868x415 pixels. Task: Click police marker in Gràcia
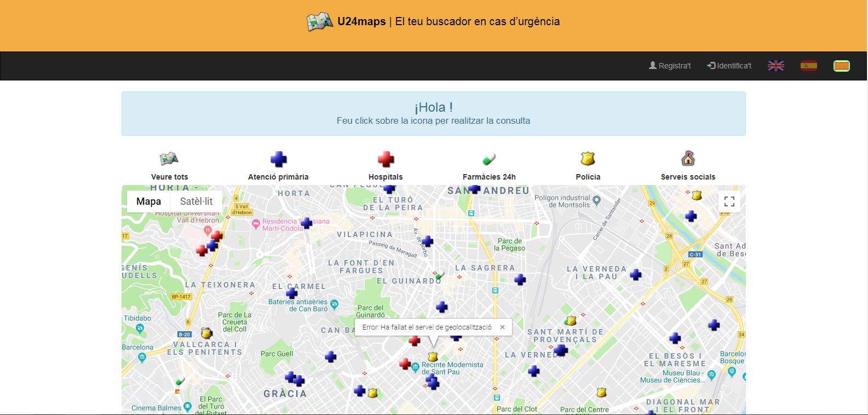point(373,393)
